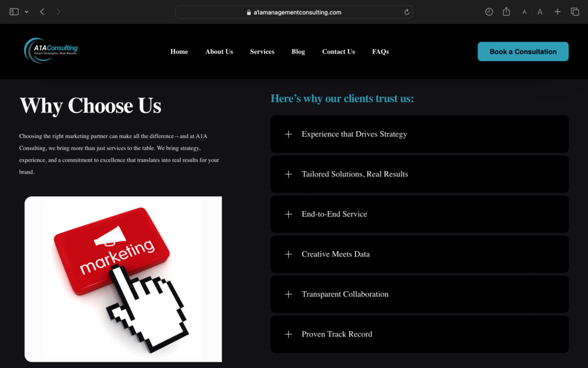Click the Share icon in toolbar
This screenshot has width=588, height=368.
click(506, 11)
